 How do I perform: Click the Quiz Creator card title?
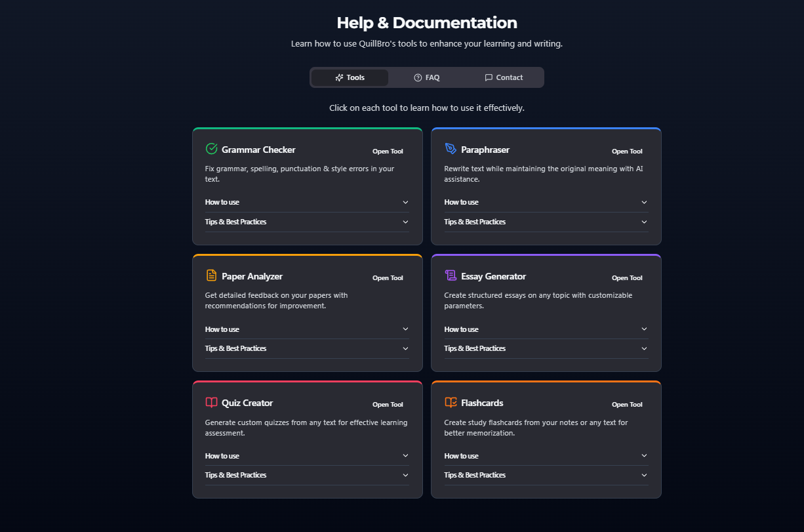point(247,403)
